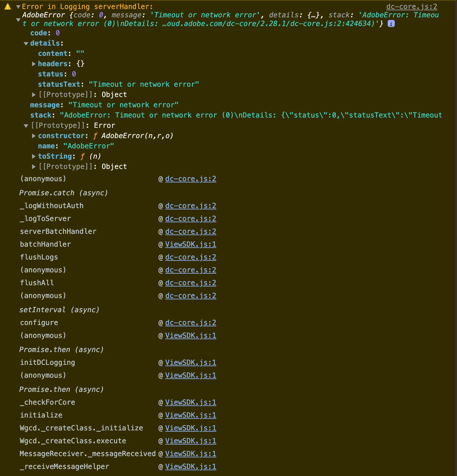Image resolution: width=457 pixels, height=476 pixels.
Task: Select the status: 0 property
Action: pyautogui.click(x=57, y=74)
